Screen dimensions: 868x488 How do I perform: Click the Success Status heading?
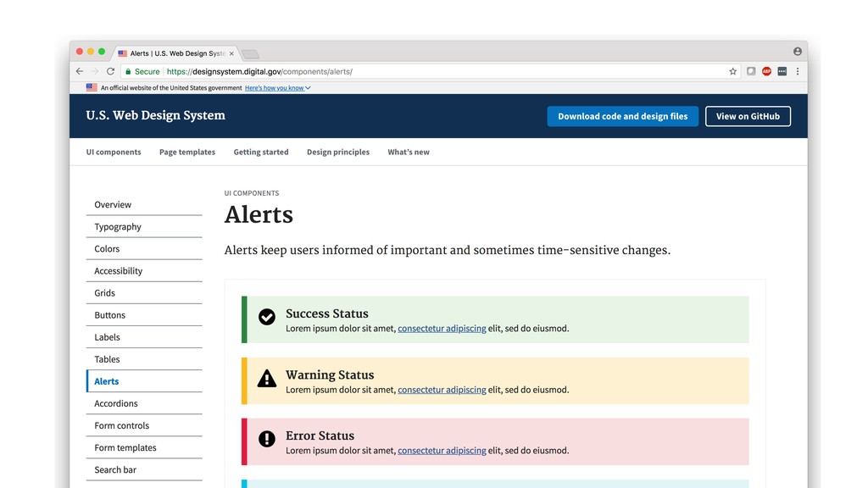pos(326,313)
